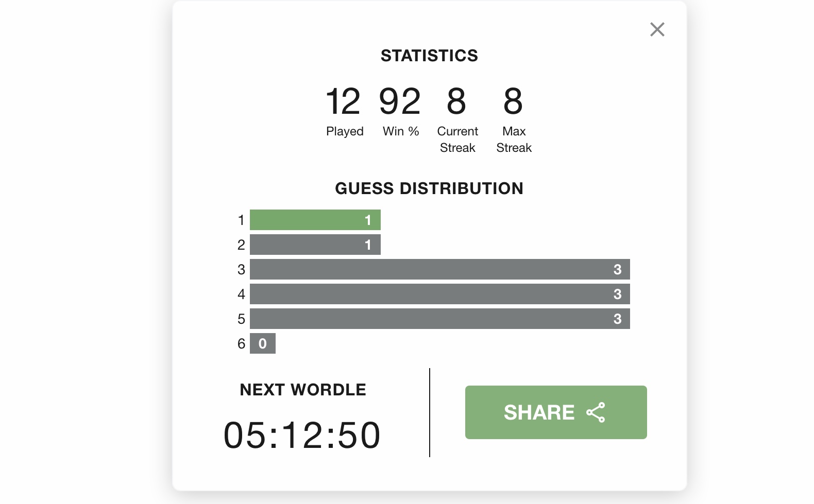Select the green bar for 1 guess

(x=315, y=220)
